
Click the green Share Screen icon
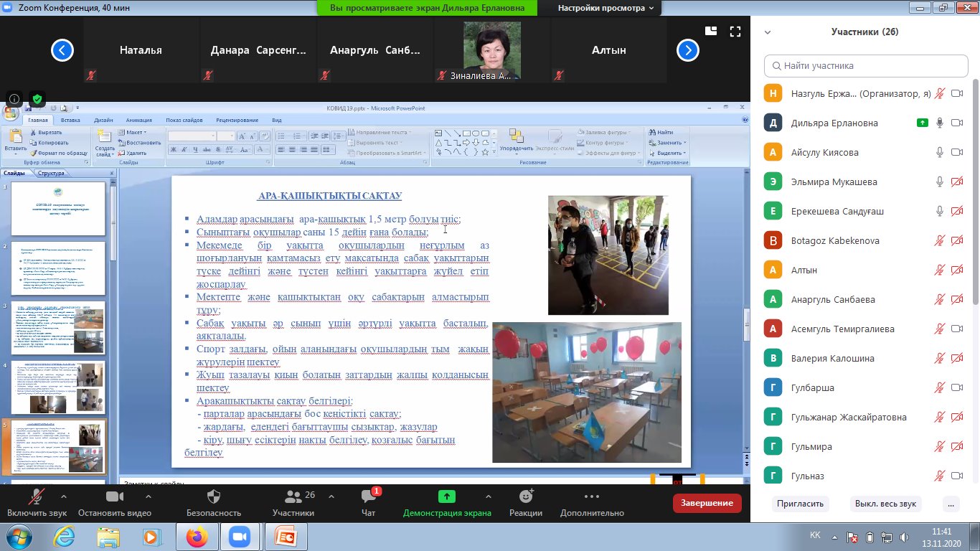click(x=446, y=497)
